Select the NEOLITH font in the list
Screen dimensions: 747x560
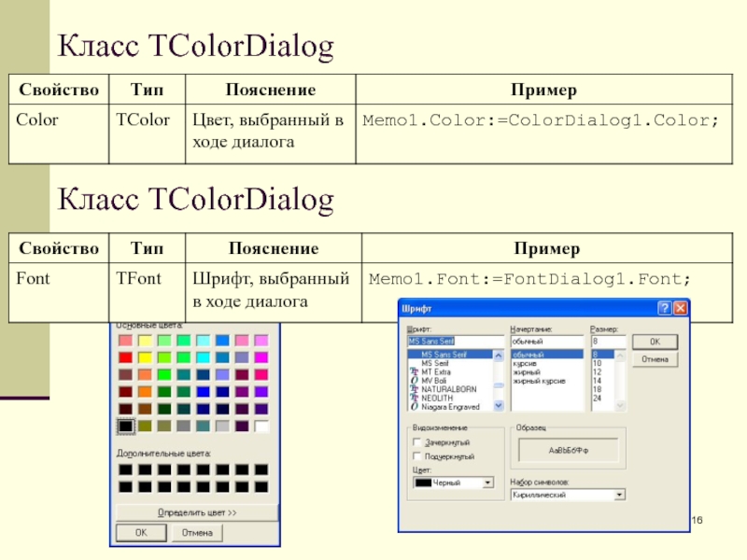point(437,398)
